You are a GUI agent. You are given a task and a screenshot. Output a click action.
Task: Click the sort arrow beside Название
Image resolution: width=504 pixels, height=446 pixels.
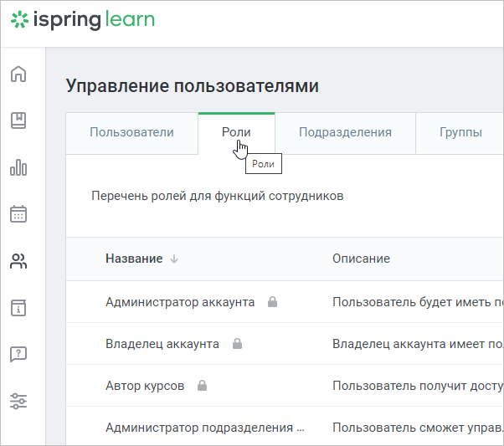tap(174, 259)
